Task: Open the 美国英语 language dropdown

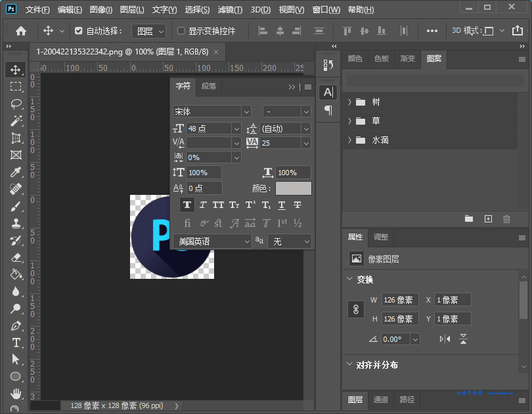Action: click(x=212, y=241)
